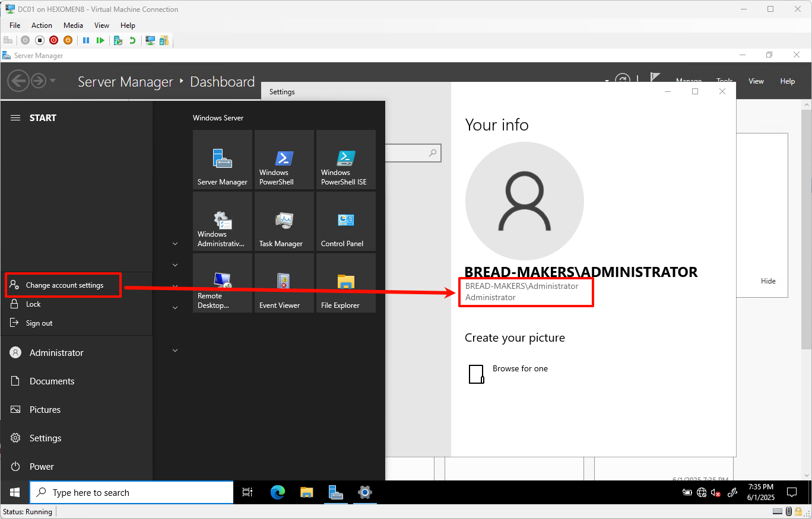
Task: Click the Windows Server group heading
Action: click(x=218, y=118)
